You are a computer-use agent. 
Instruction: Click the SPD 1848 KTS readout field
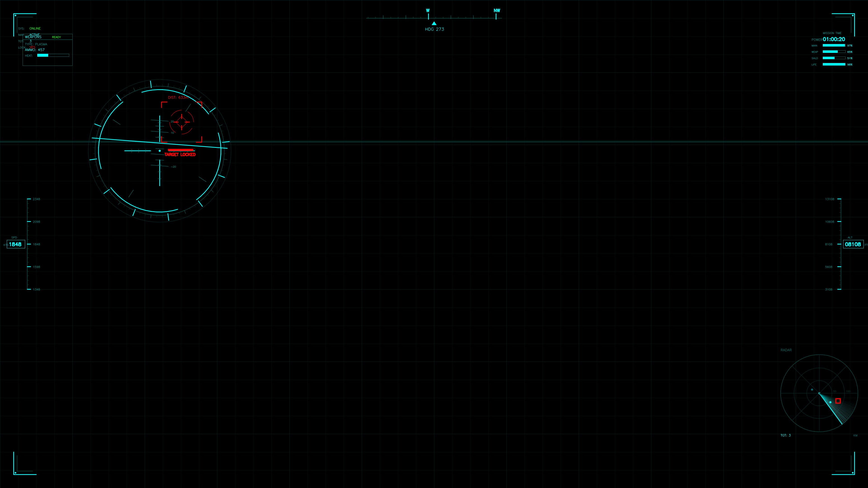pos(16,244)
